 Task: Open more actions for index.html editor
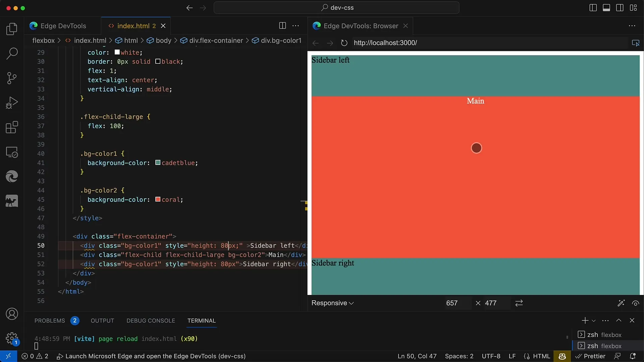[296, 26]
